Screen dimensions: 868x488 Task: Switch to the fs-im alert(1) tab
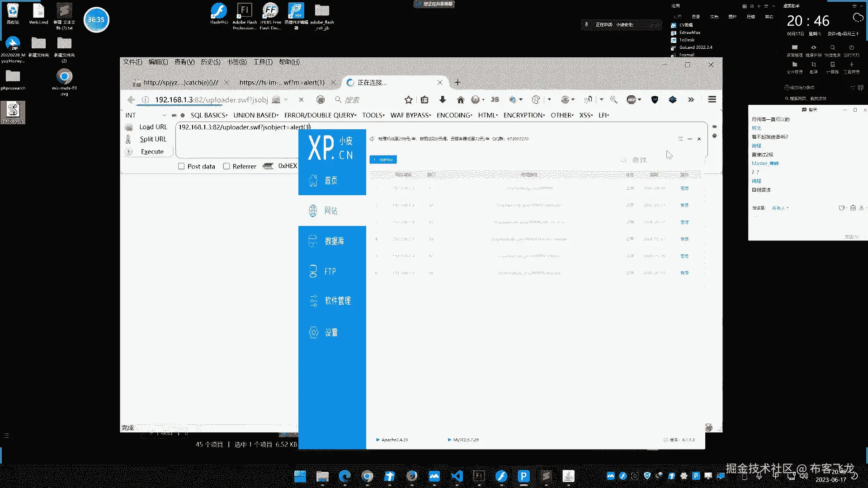click(282, 83)
